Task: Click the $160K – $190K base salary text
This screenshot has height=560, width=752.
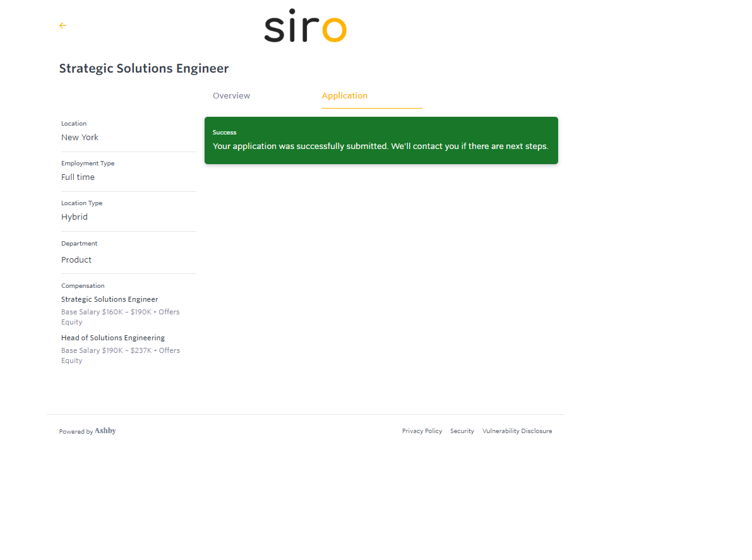Action: tap(126, 312)
